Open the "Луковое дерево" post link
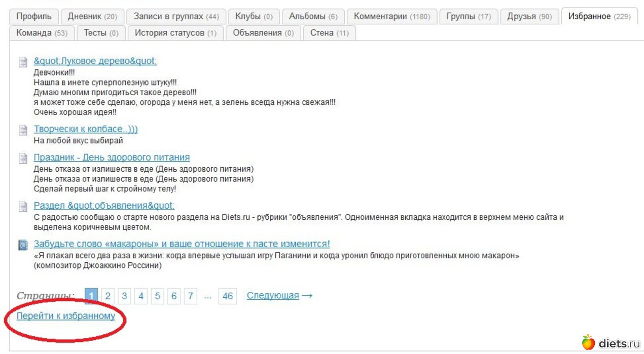Image resolution: width=644 pixels, height=354 pixels. (x=95, y=61)
